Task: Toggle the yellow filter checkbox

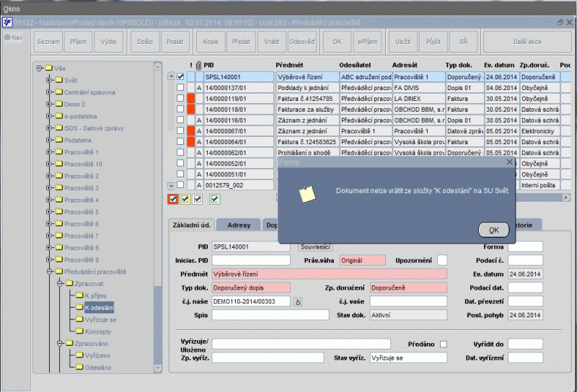Action: [185, 200]
